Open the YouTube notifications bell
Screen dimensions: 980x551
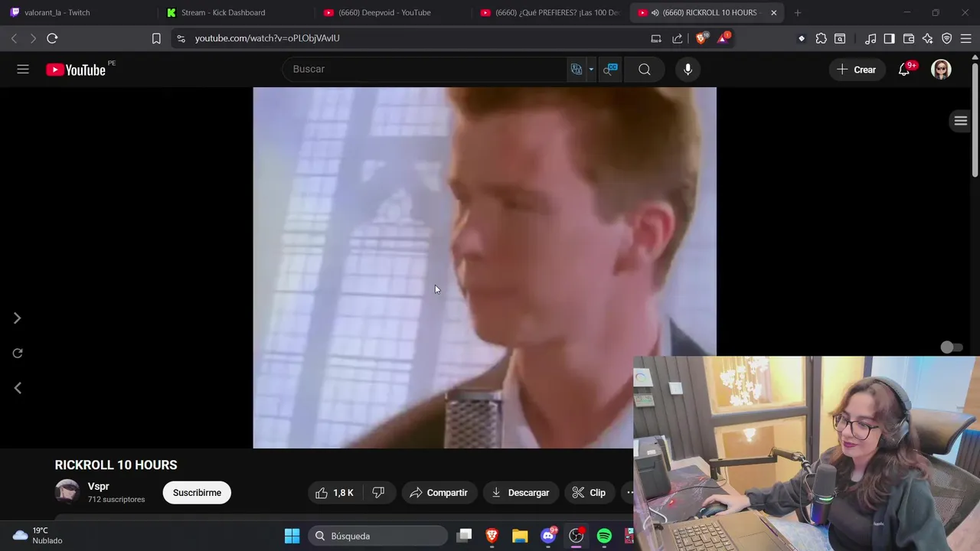click(904, 70)
